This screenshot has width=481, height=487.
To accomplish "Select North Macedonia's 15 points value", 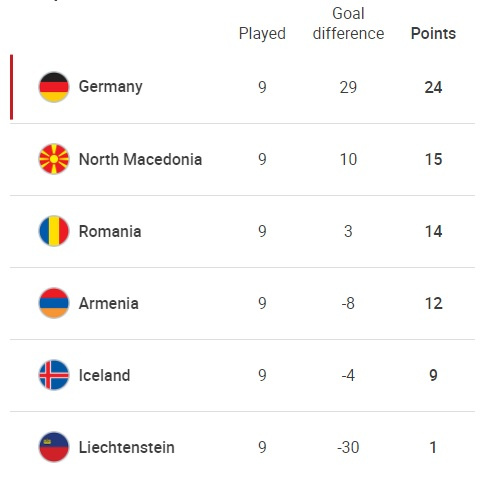I will pos(433,159).
